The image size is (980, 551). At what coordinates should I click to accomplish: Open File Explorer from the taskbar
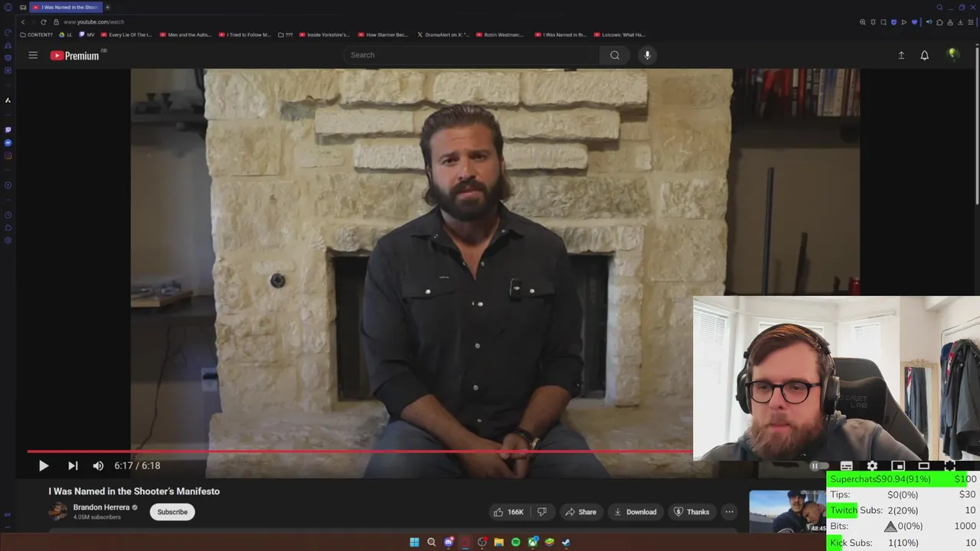pyautogui.click(x=499, y=543)
